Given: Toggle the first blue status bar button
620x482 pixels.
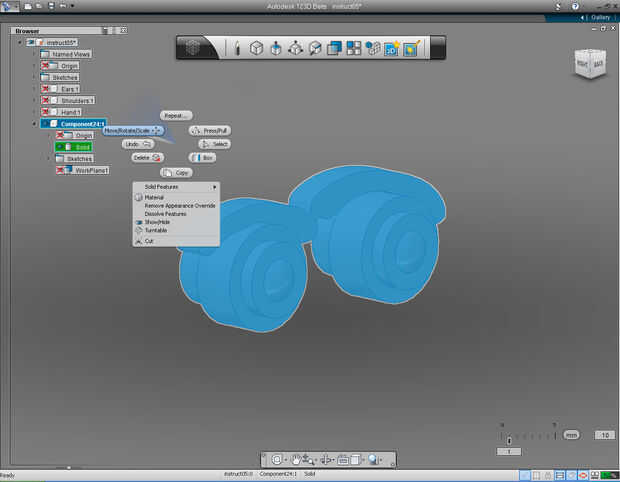Looking at the screenshot, I should 525,475.
